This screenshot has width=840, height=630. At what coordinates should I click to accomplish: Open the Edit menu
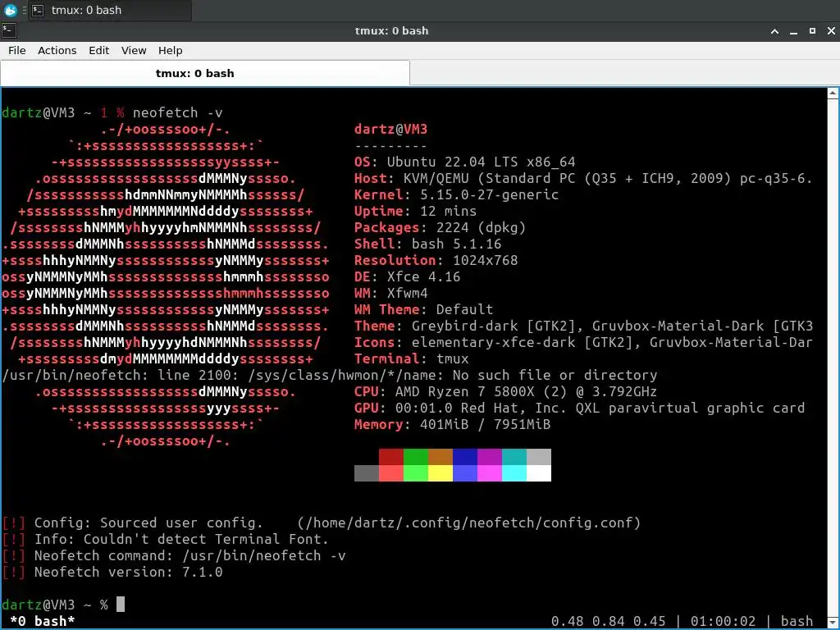[x=98, y=50]
